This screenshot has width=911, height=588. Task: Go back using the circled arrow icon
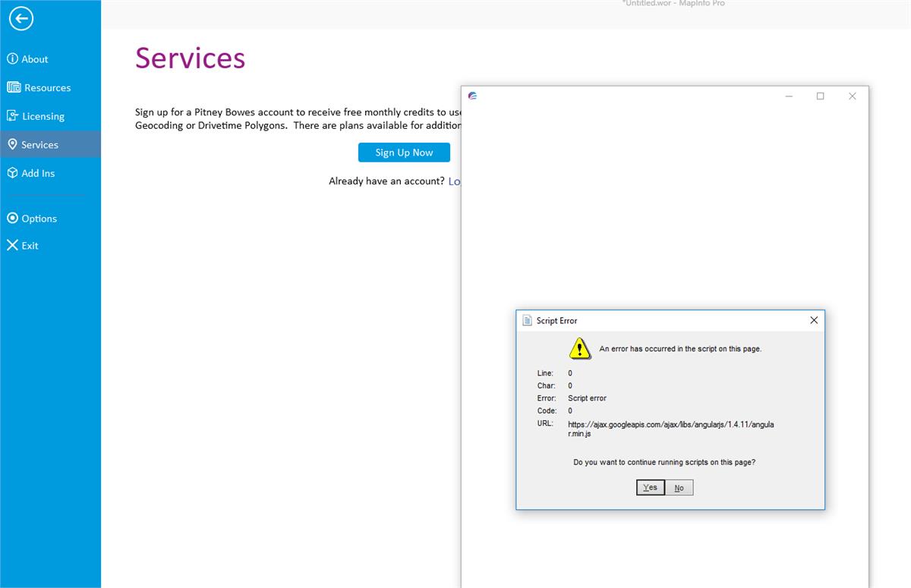[x=21, y=19]
